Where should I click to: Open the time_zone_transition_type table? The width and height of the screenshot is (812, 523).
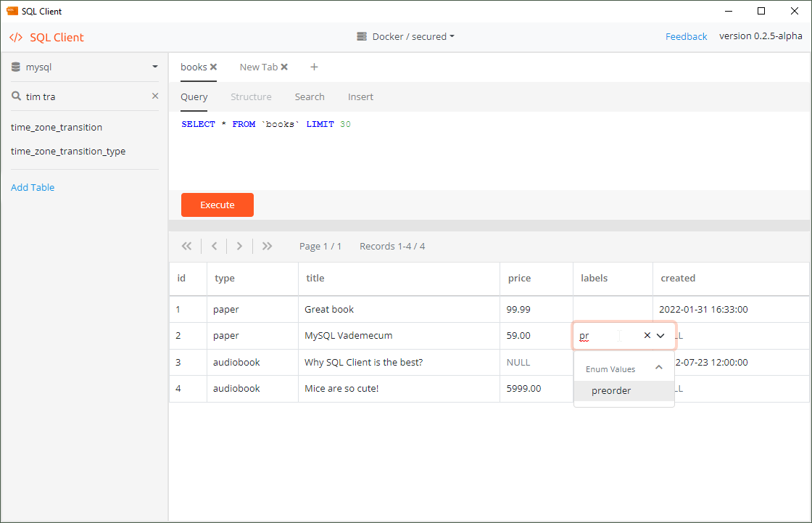click(x=68, y=151)
